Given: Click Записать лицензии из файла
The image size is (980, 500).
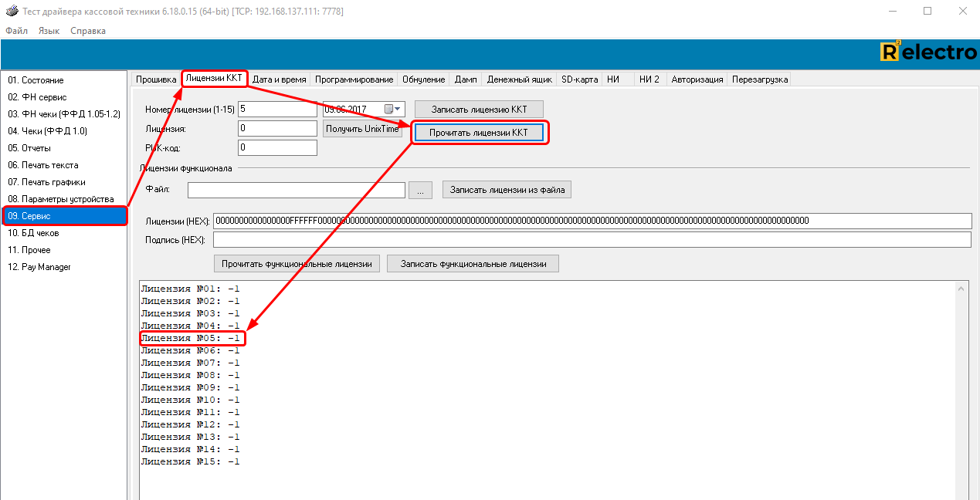Looking at the screenshot, I should coord(507,190).
